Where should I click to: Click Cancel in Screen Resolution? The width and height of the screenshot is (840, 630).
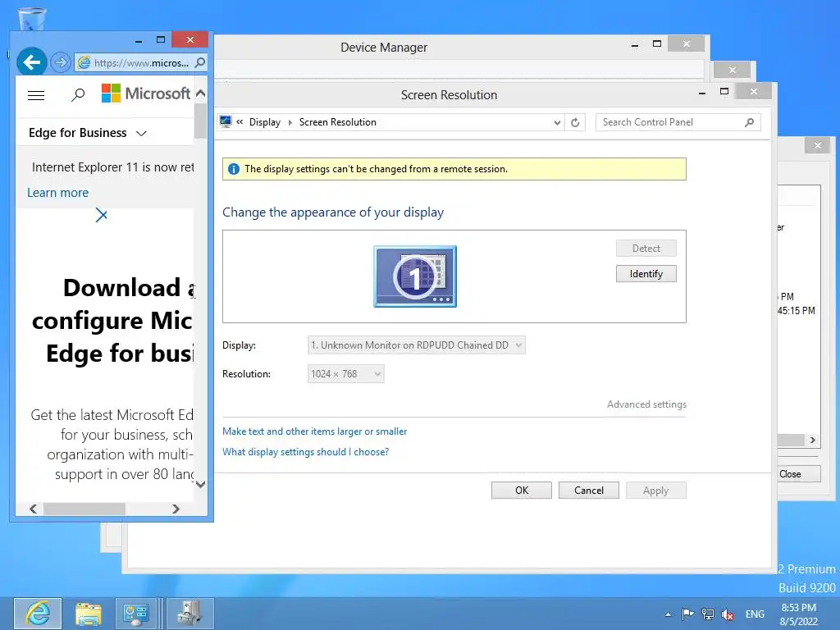pyautogui.click(x=589, y=491)
